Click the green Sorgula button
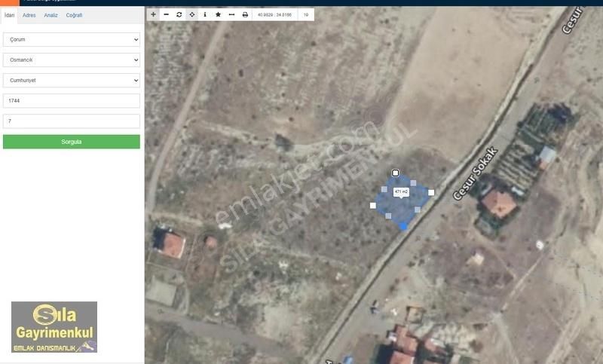The image size is (603, 364). pyautogui.click(x=72, y=142)
